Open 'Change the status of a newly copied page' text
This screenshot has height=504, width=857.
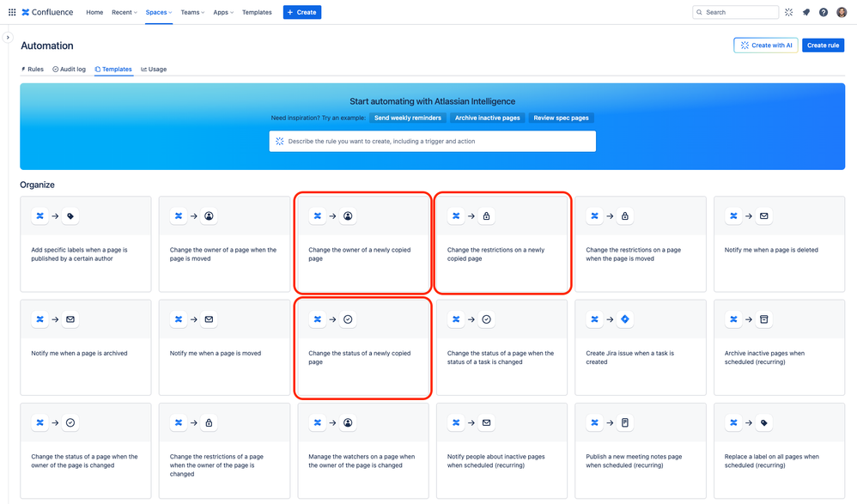click(359, 357)
